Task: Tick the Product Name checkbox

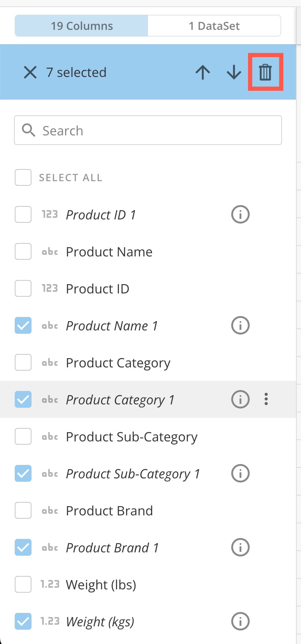Action: pos(23,252)
